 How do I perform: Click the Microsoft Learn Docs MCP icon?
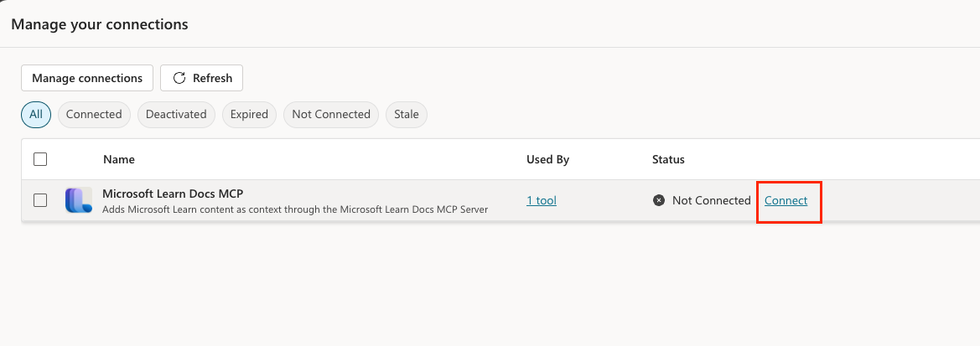click(78, 200)
